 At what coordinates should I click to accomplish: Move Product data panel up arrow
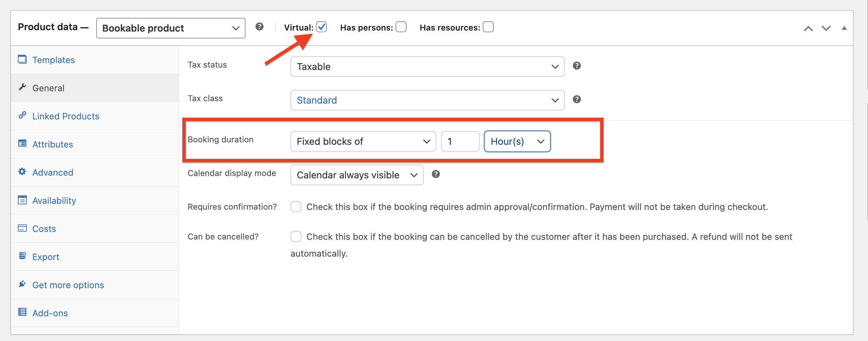(x=808, y=28)
